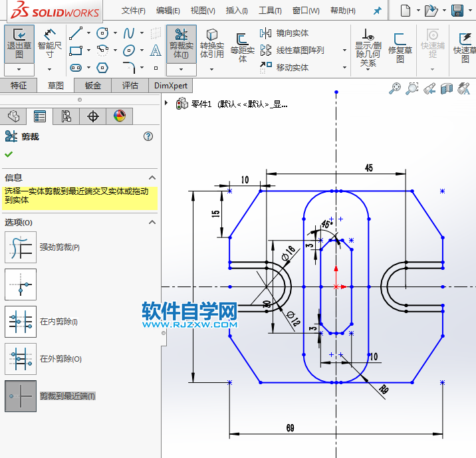This screenshot has height=458, width=476.
Task: Open the 视图(V) menu
Action: (203, 11)
